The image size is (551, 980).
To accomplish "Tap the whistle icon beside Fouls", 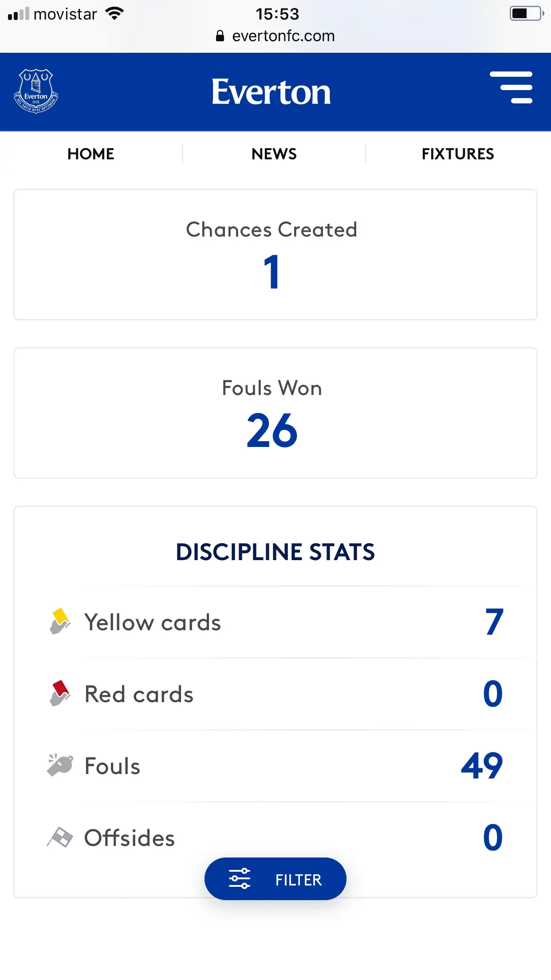I will (59, 765).
